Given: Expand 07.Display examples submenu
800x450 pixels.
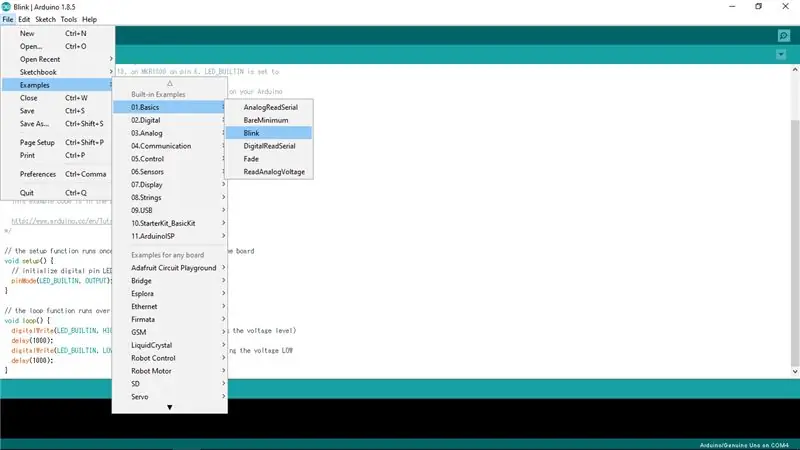Looking at the screenshot, I should coord(169,185).
